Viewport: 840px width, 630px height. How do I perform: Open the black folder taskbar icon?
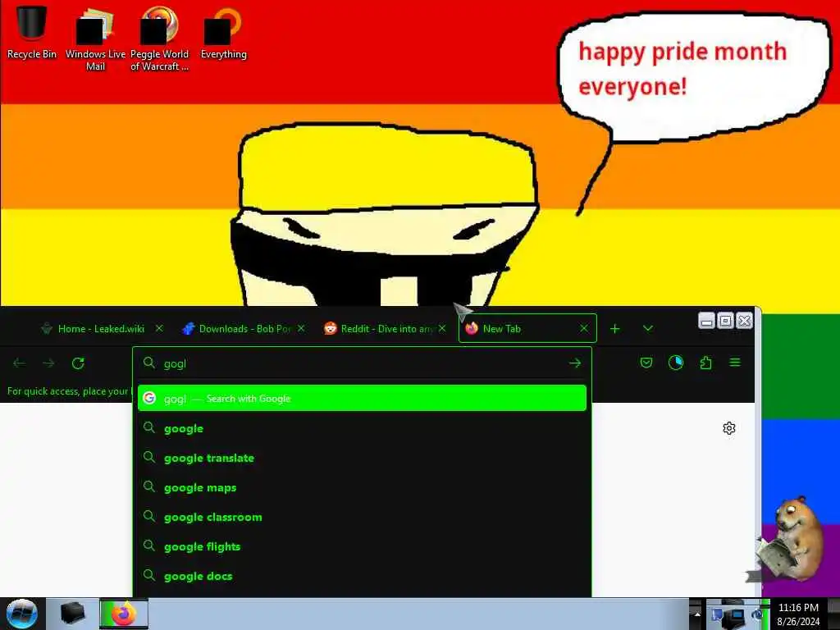pos(72,614)
